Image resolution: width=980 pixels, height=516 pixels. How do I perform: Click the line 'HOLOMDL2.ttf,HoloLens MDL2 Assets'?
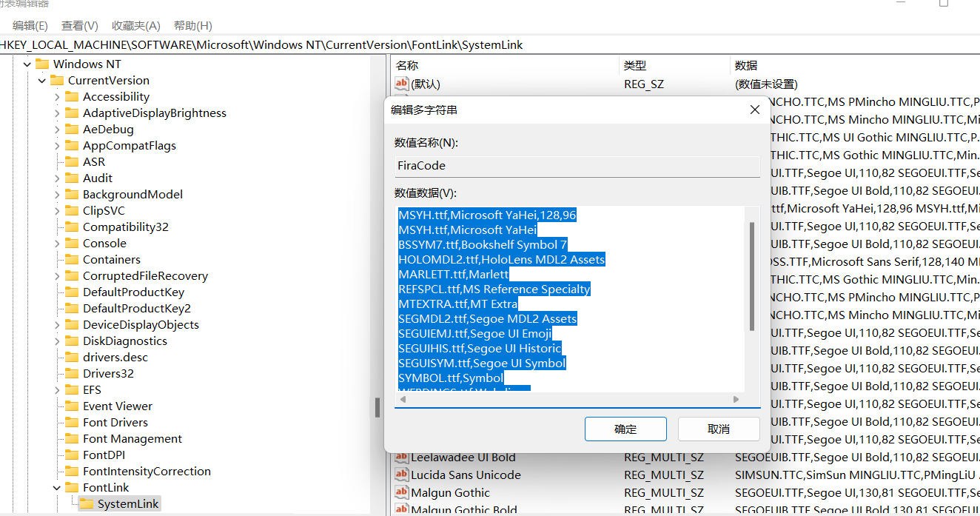point(502,260)
